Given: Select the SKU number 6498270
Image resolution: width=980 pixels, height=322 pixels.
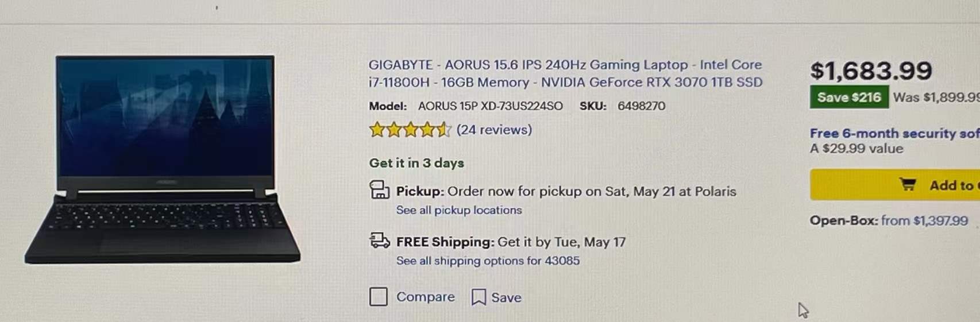Looking at the screenshot, I should [x=641, y=106].
